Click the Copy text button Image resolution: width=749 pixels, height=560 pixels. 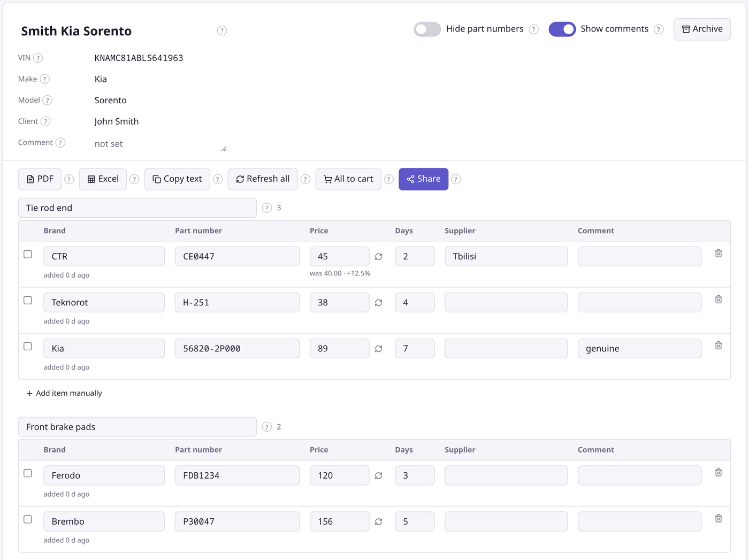[177, 179]
